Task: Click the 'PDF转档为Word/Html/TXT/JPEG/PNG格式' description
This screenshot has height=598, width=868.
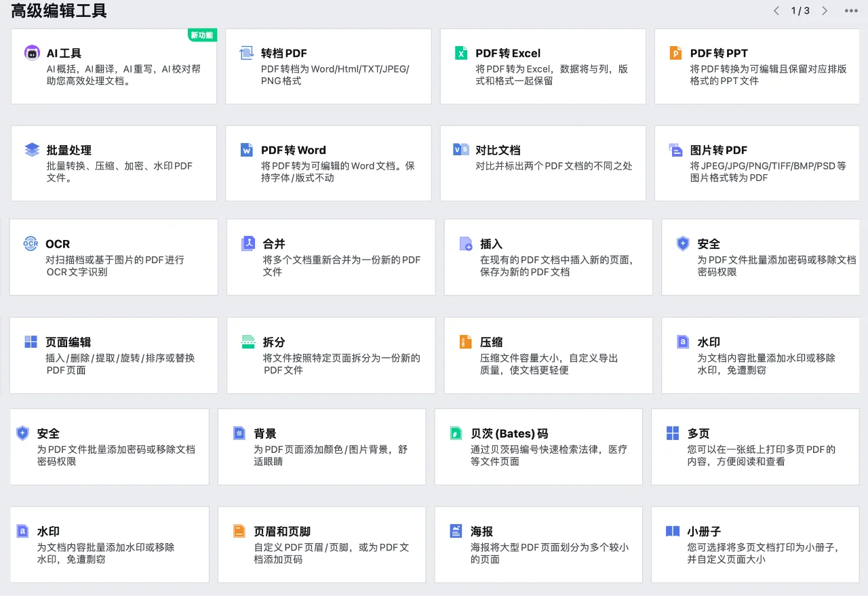Action: pos(335,75)
